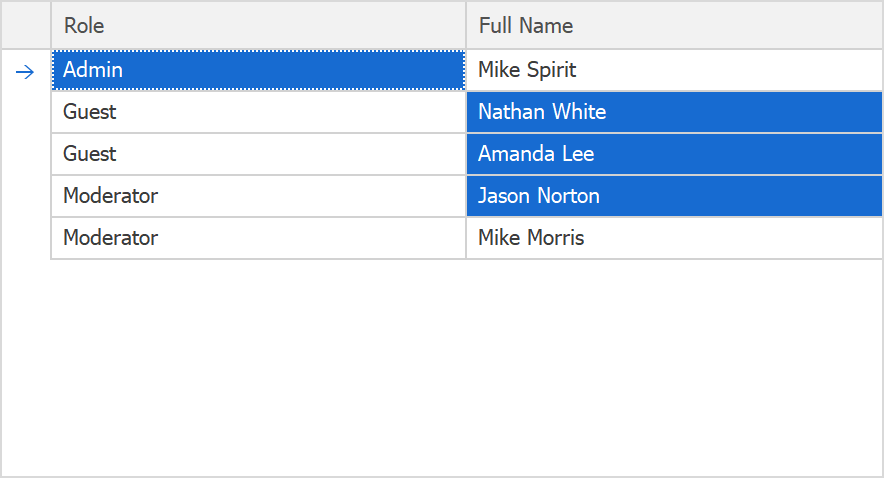This screenshot has height=478, width=884.
Task: Click the Guest cell beside Nathan White
Action: click(258, 112)
